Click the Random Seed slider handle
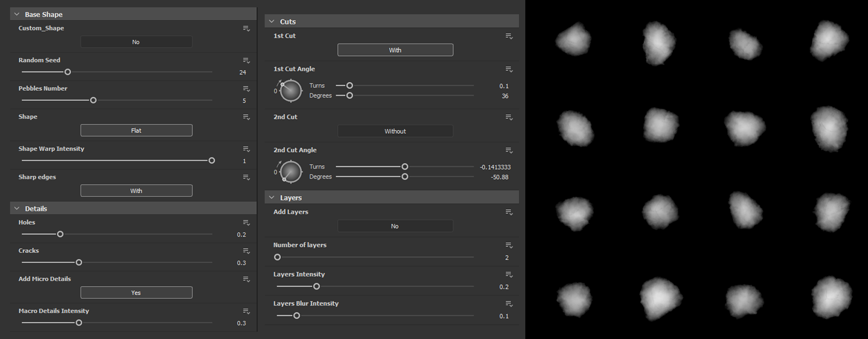Viewport: 868px width, 339px height. (68, 72)
